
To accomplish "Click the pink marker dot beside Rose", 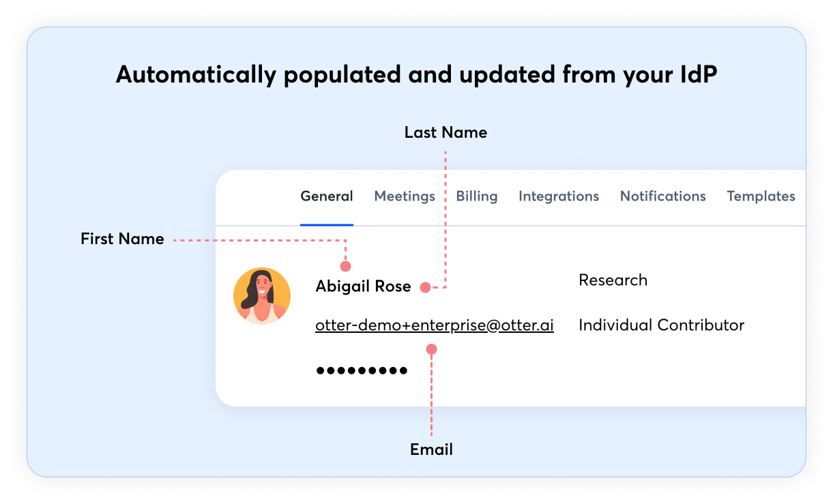I will (x=425, y=287).
